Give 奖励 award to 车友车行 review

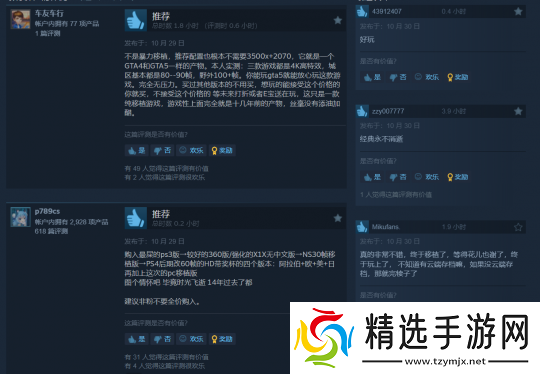point(222,150)
